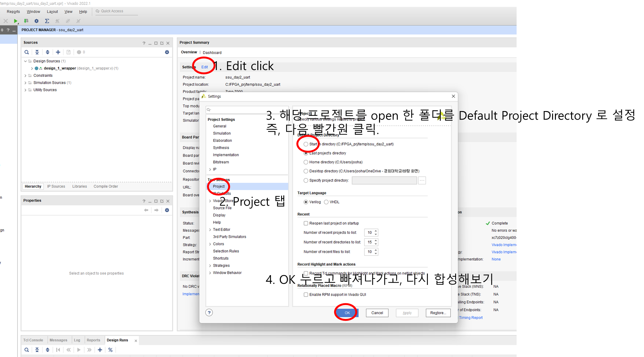Viewport: 644px width, 357px height.
Task: Click the plus Add Sources icon
Action: [58, 52]
